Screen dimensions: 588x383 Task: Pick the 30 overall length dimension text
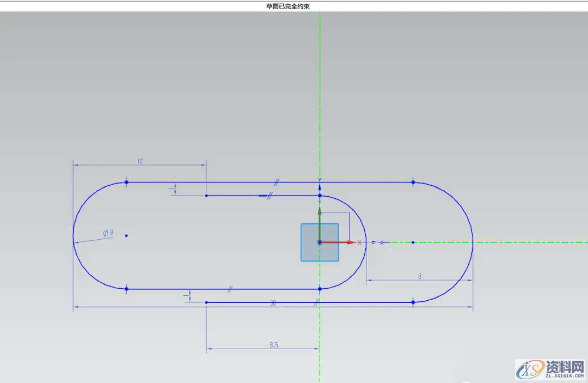(x=273, y=303)
